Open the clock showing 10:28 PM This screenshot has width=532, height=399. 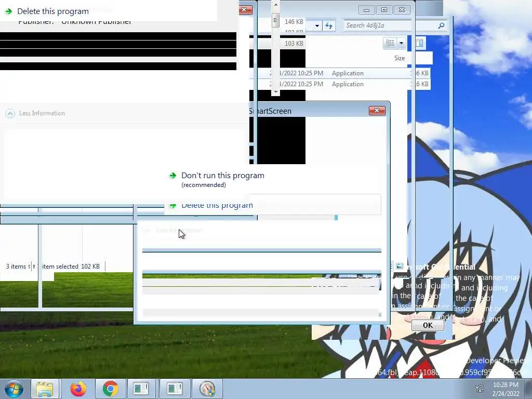[506, 389]
